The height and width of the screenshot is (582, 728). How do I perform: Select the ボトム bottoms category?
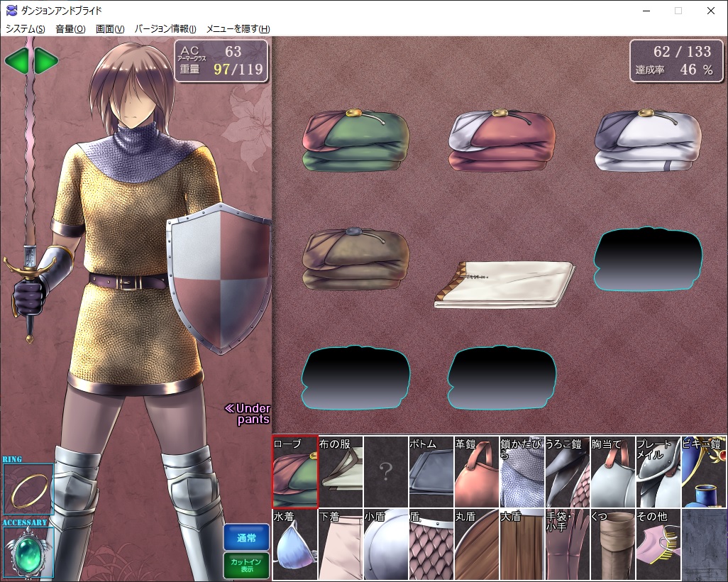(431, 472)
